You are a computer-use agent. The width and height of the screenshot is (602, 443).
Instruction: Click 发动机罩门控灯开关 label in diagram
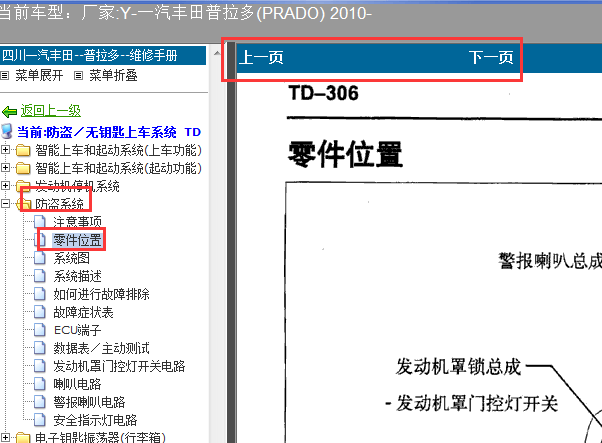pos(476,403)
